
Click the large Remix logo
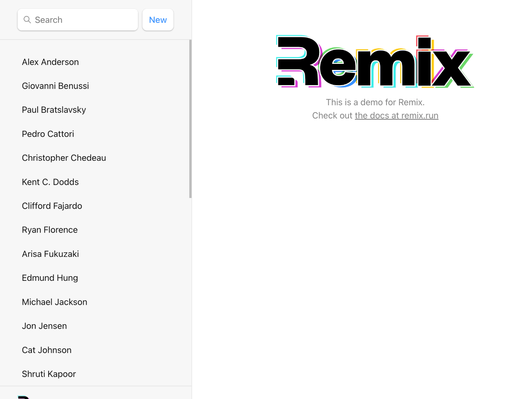[375, 62]
